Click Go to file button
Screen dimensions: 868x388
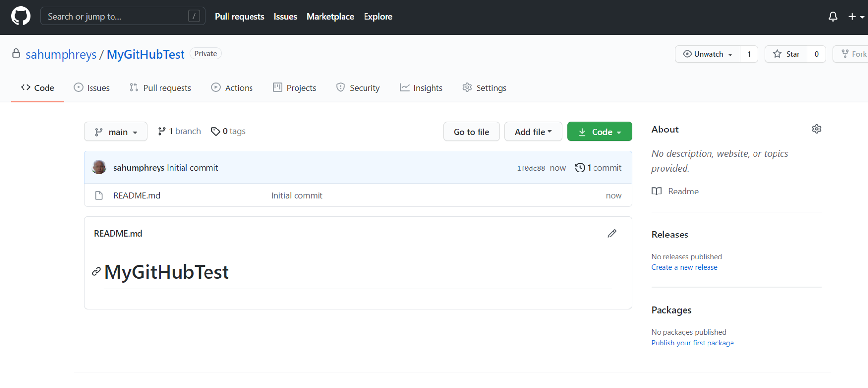coord(471,131)
